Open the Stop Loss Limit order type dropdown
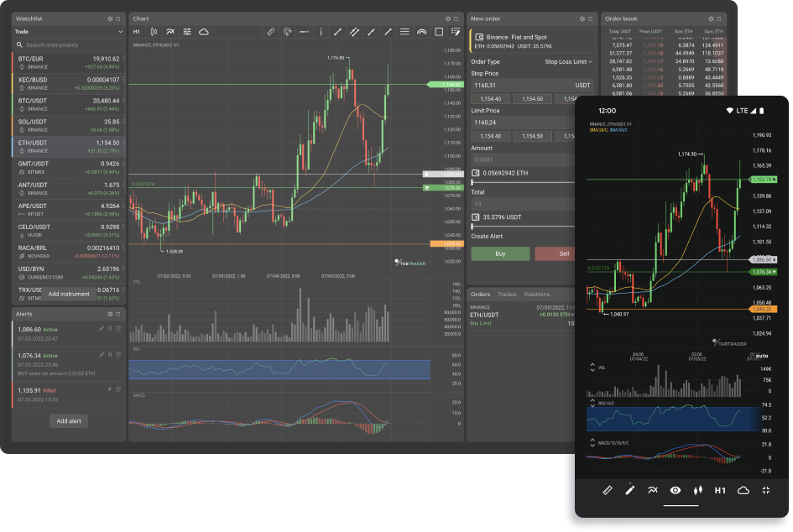 click(x=568, y=61)
